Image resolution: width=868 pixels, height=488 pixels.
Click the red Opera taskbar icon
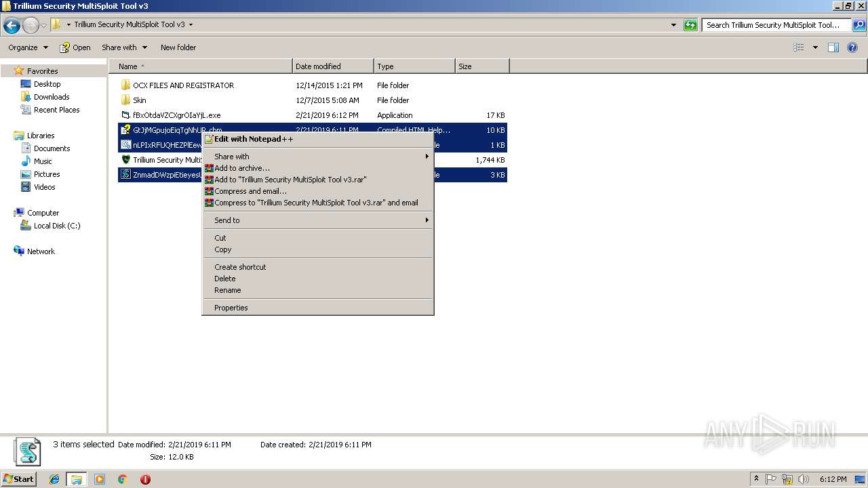point(145,479)
